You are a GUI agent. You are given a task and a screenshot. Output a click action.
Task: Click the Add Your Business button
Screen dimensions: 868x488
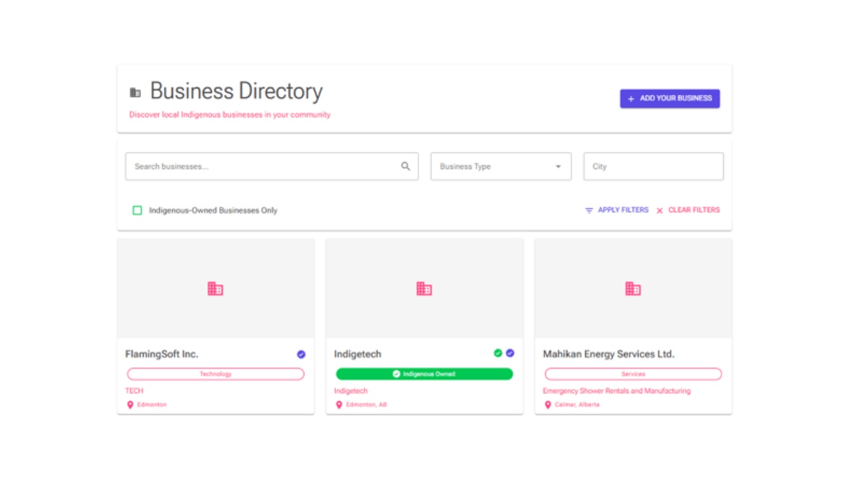point(669,98)
